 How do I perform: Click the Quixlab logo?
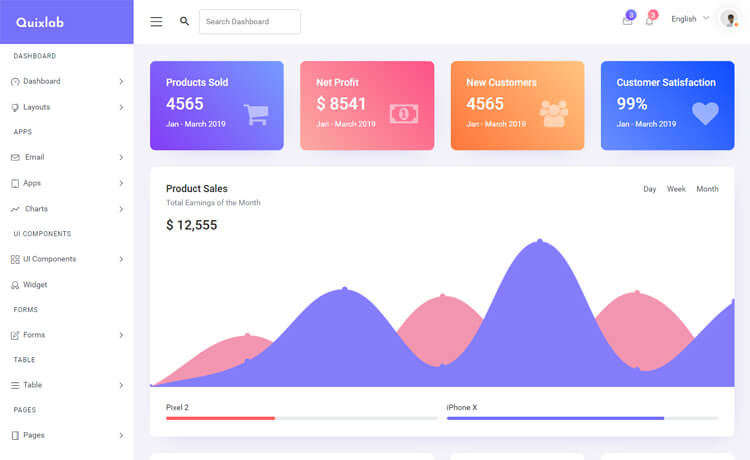[x=40, y=22]
